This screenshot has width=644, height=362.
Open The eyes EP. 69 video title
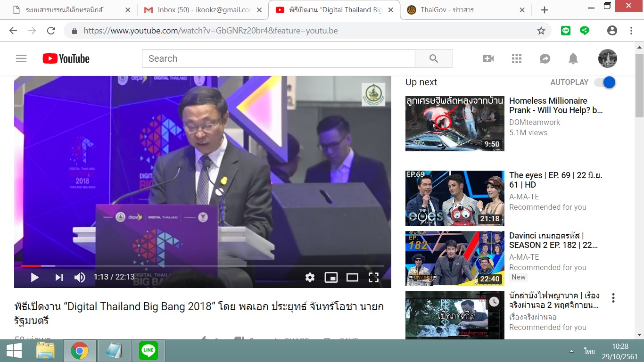click(556, 180)
